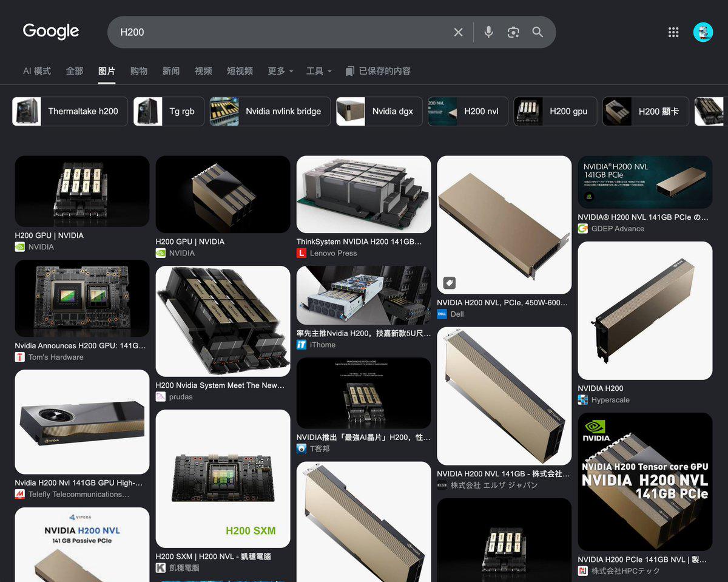Image resolution: width=728 pixels, height=582 pixels.
Task: Click the iThome favicon
Action: 302,345
